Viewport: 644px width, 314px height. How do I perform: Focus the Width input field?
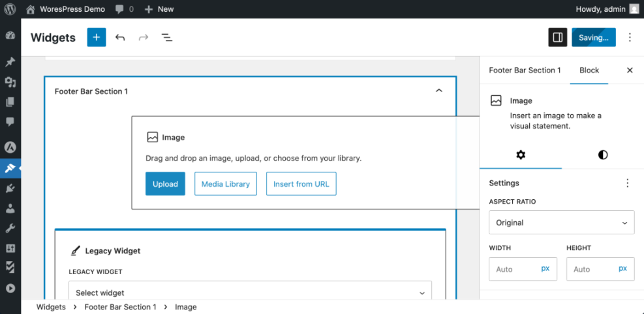(514, 269)
